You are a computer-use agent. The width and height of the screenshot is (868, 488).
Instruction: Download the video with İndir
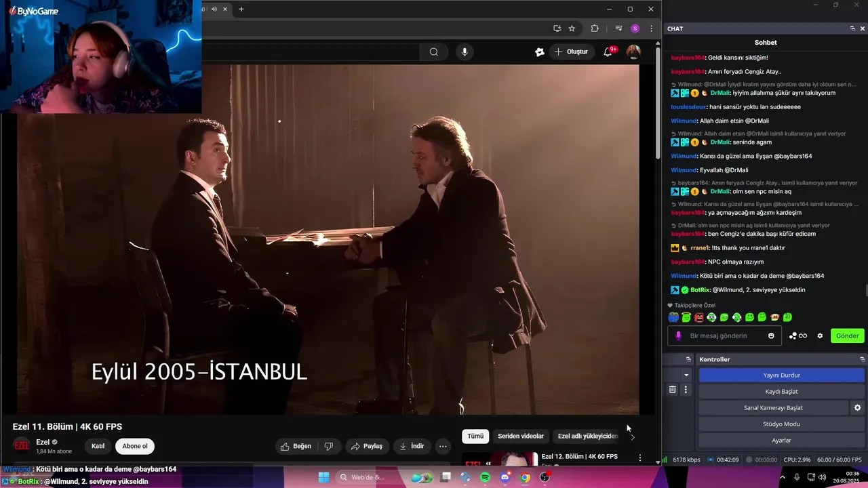[x=412, y=446]
